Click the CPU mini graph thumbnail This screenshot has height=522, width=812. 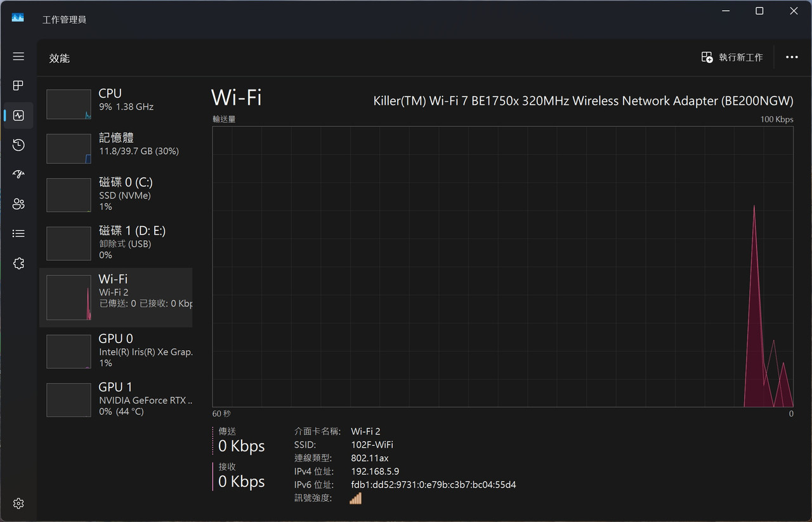(x=69, y=104)
